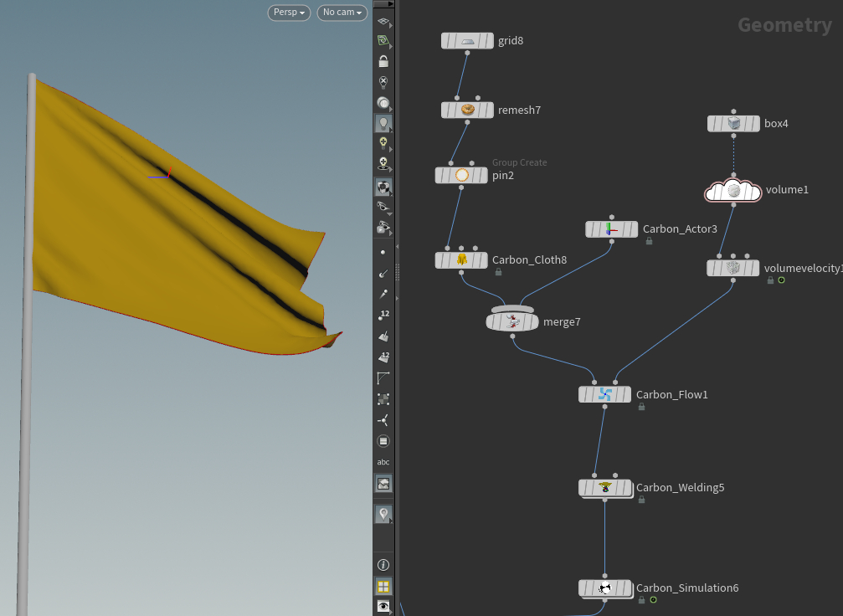Click the Carbon_Flow1 node icon
Screen dimensions: 843x616
point(605,394)
